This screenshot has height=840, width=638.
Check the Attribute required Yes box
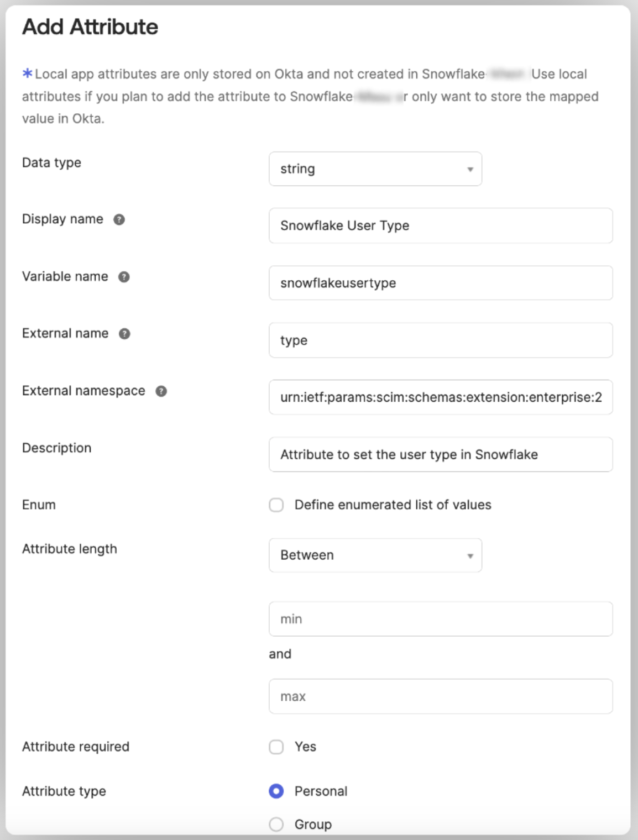tap(276, 747)
